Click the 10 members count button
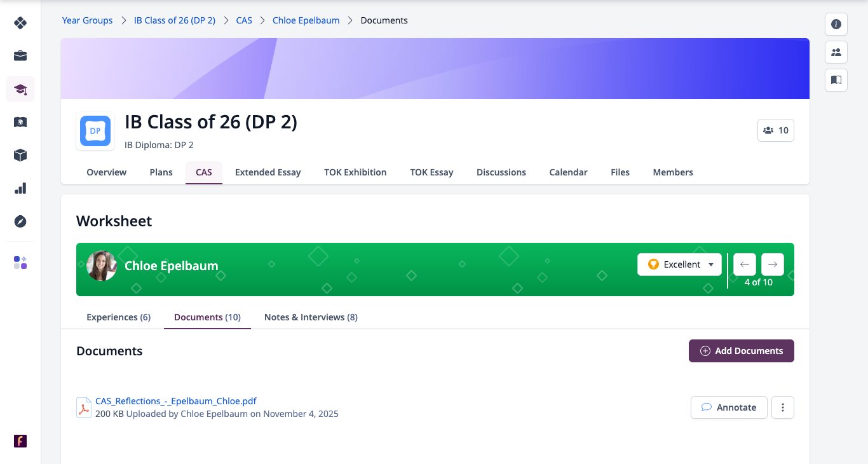The image size is (868, 464). tap(776, 130)
